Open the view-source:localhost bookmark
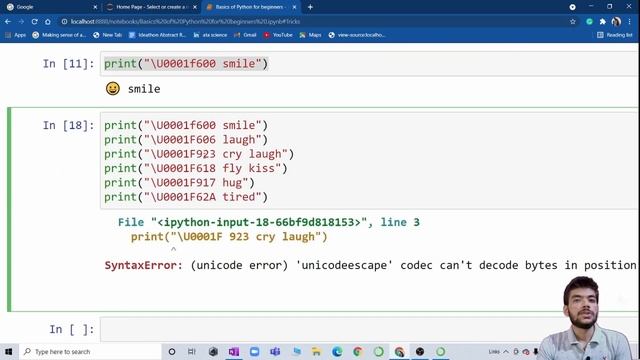This screenshot has width=640, height=360. point(357,35)
